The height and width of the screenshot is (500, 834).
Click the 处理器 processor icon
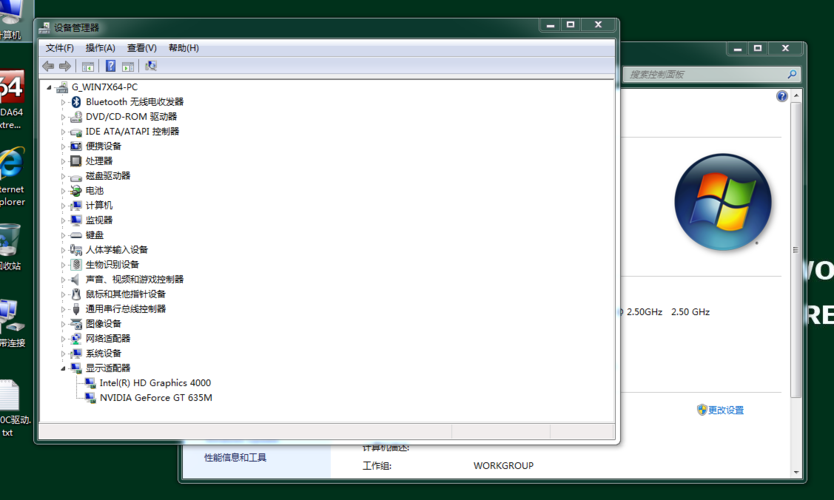(x=76, y=161)
